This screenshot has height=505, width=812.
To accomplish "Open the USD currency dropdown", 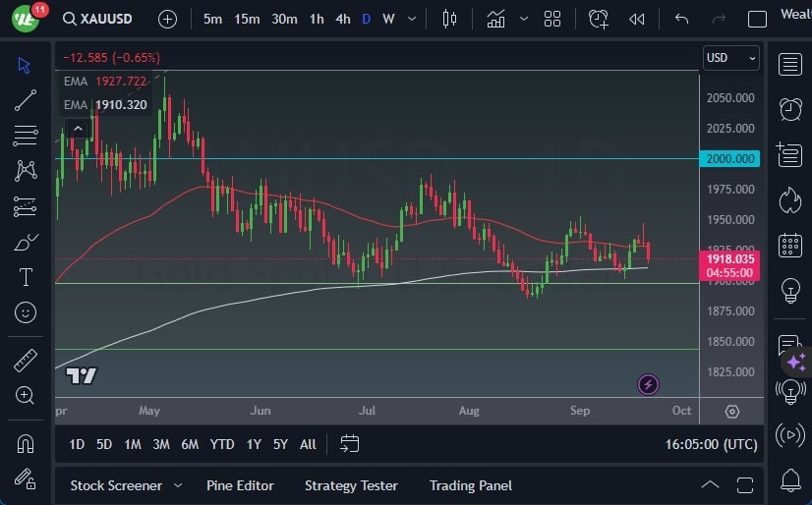I will [x=731, y=58].
